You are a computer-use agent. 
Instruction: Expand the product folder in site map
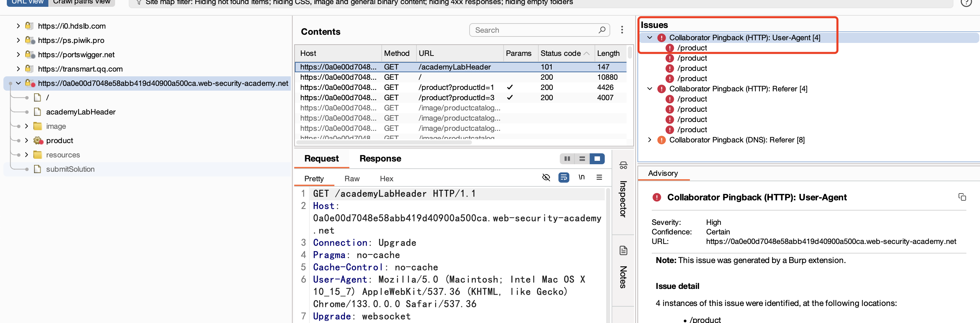pyautogui.click(x=27, y=140)
